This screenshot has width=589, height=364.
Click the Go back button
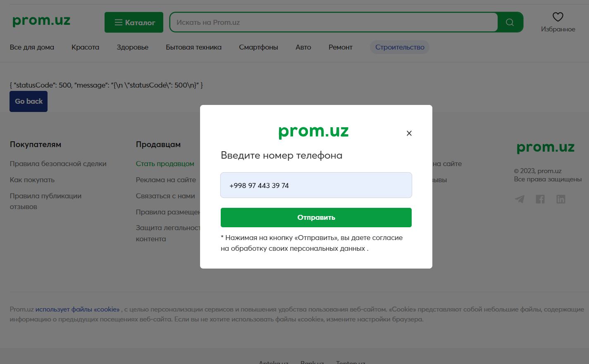point(29,101)
